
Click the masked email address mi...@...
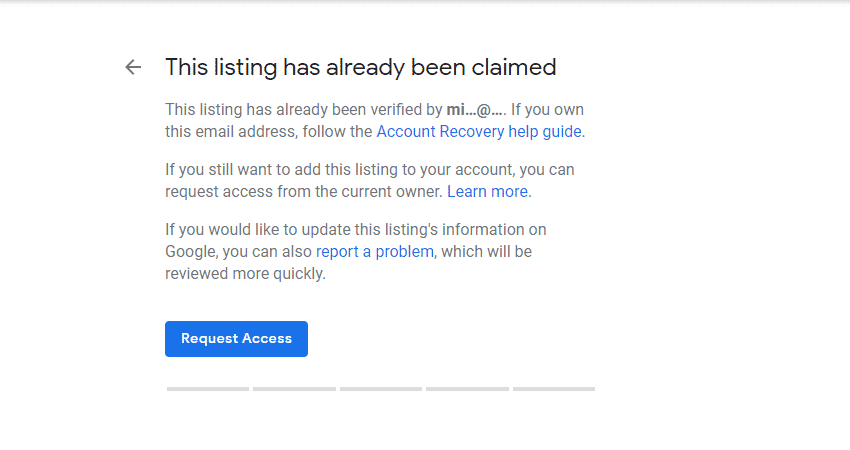(x=474, y=109)
